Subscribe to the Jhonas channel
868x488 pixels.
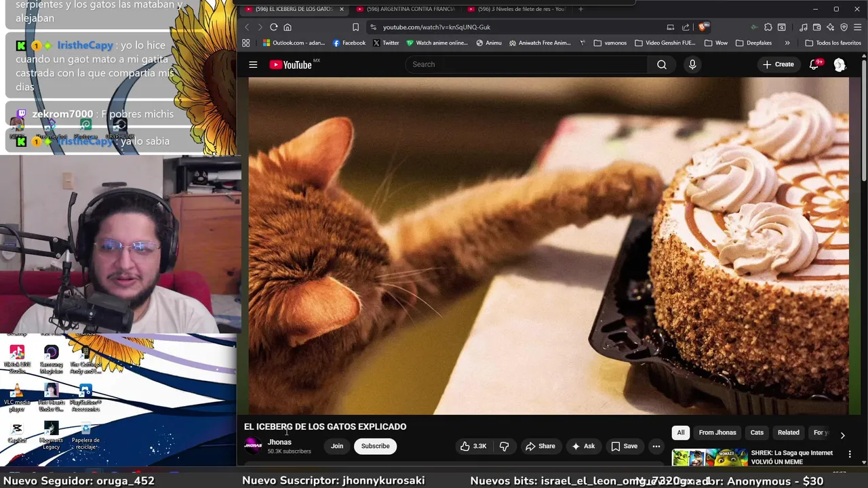(x=375, y=446)
